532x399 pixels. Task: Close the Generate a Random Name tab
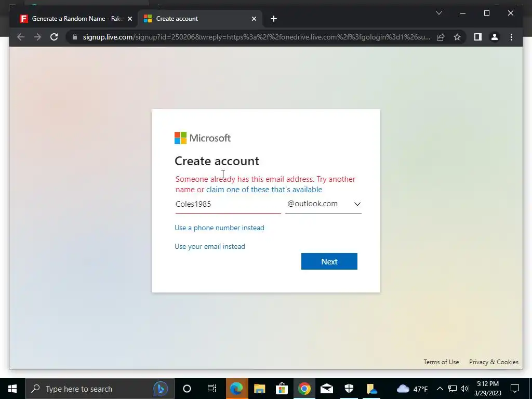129,19
